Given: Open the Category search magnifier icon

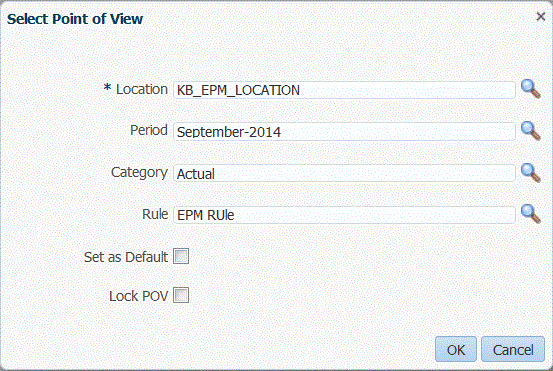Looking at the screenshot, I should (530, 172).
